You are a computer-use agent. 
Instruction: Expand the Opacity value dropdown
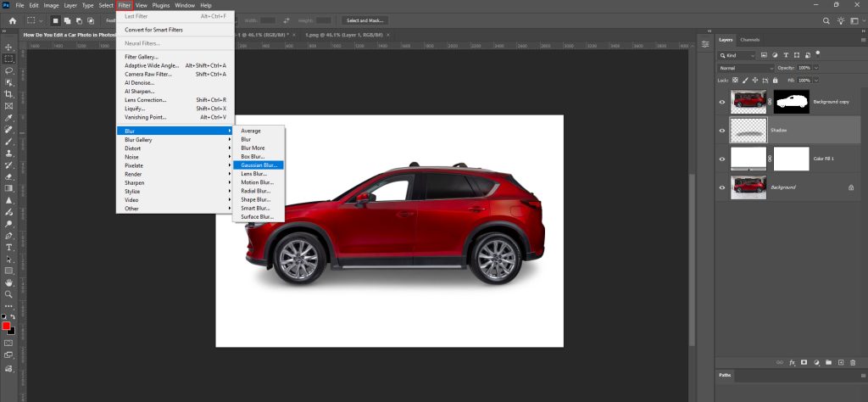[x=818, y=67]
